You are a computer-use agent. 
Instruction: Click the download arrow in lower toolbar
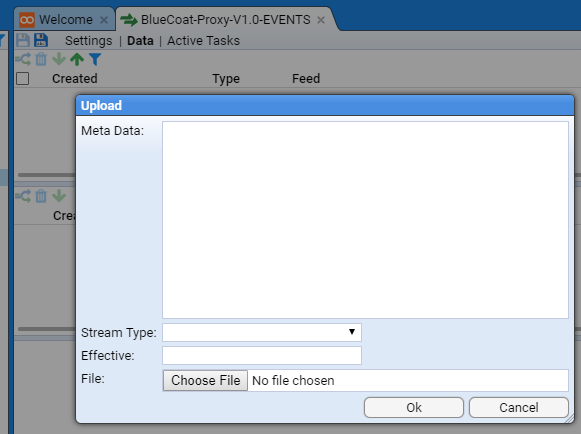click(59, 196)
